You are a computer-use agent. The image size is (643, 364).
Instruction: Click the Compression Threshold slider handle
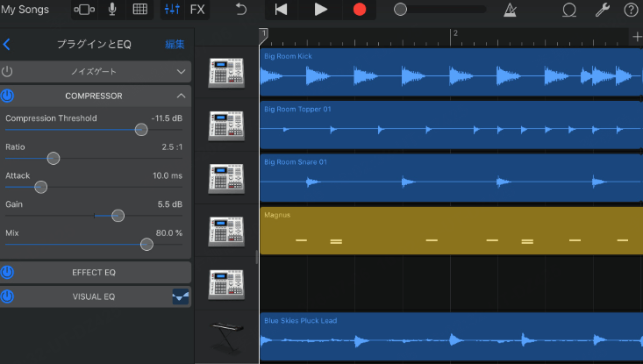pos(141,130)
